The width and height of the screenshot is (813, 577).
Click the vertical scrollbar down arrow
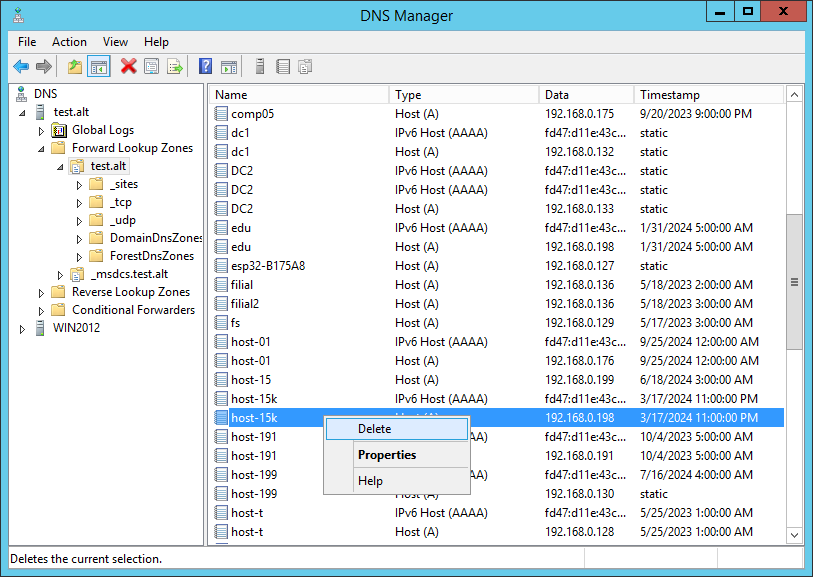[795, 535]
